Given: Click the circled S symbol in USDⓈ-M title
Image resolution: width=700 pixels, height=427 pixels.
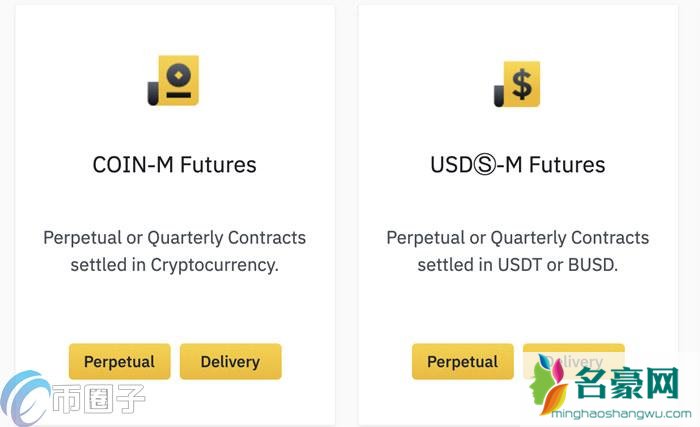Looking at the screenshot, I should [484, 165].
